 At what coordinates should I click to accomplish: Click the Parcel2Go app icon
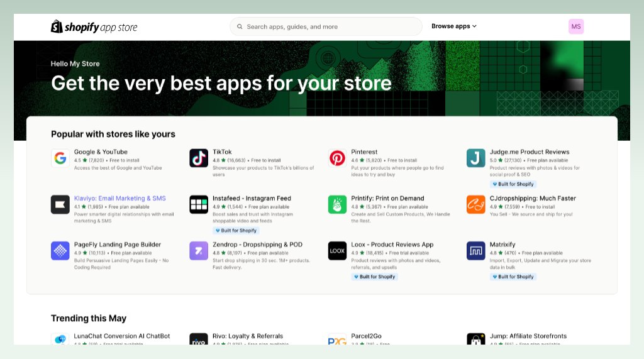pos(337,339)
